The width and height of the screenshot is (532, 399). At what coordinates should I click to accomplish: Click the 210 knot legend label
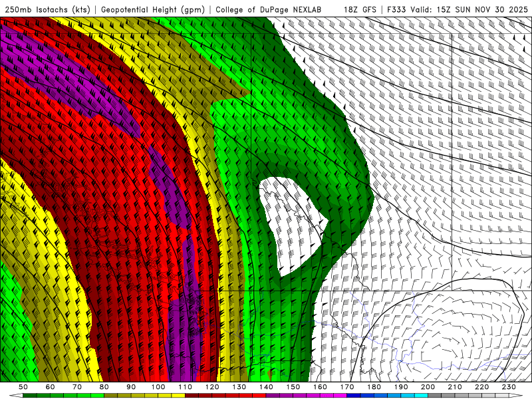pyautogui.click(x=455, y=387)
